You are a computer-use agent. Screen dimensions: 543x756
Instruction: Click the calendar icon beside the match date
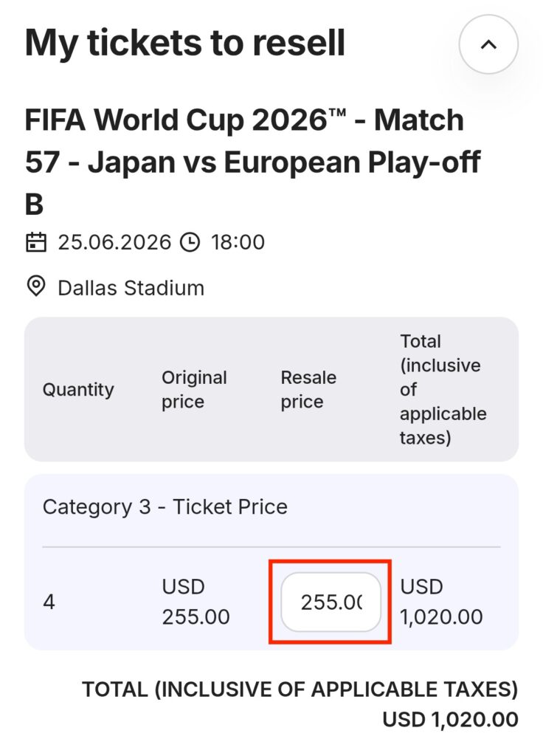(x=36, y=242)
